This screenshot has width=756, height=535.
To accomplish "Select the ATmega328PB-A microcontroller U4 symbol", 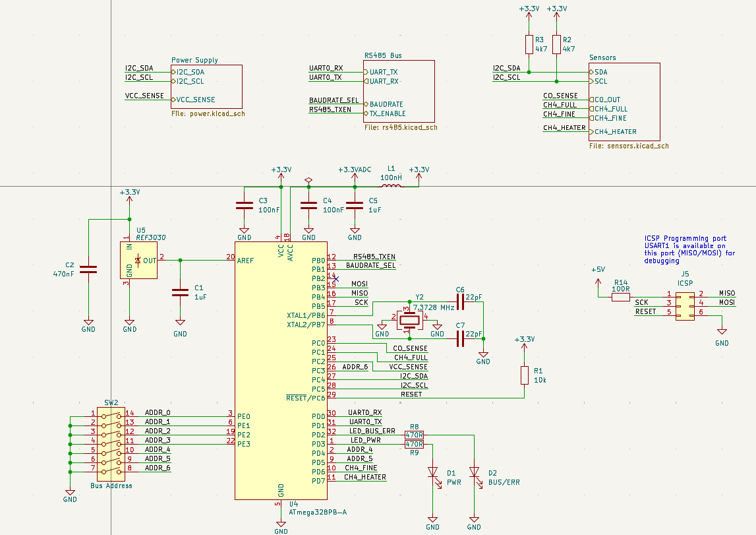I will tap(280, 369).
